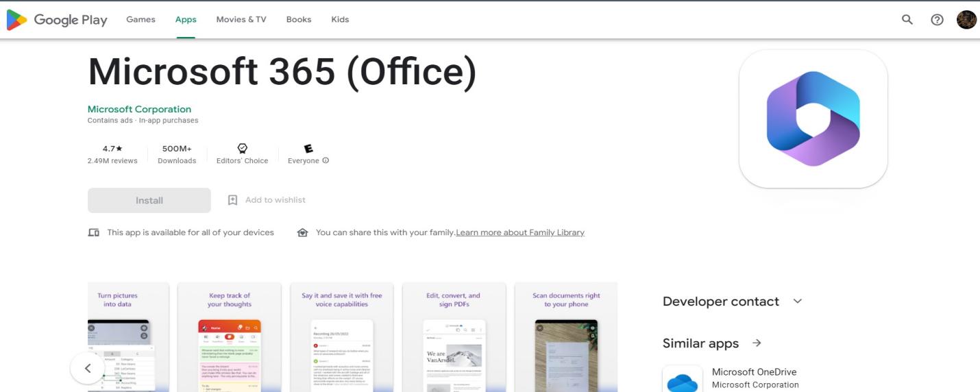Open the Turn pictures into data screenshot

128,337
